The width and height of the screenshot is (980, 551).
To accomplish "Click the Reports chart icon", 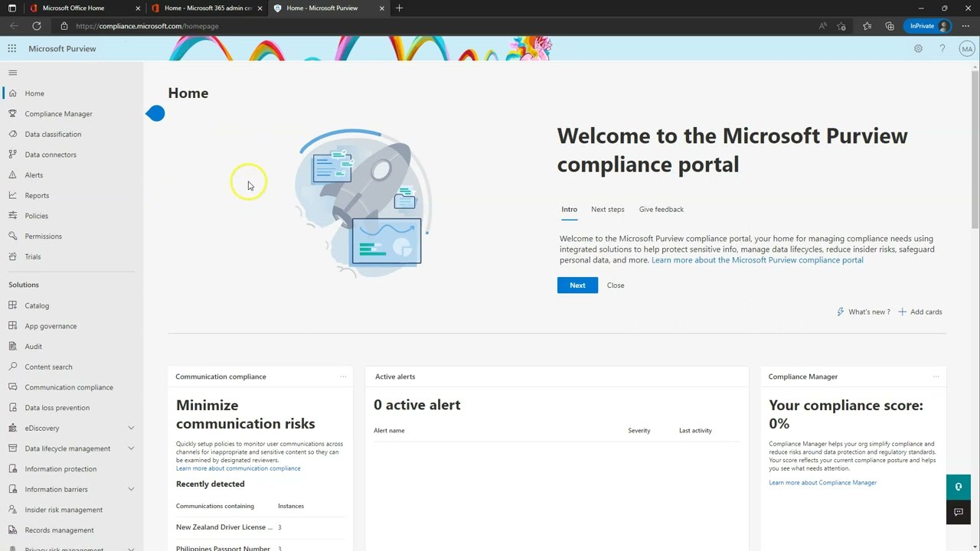I will coord(12,195).
